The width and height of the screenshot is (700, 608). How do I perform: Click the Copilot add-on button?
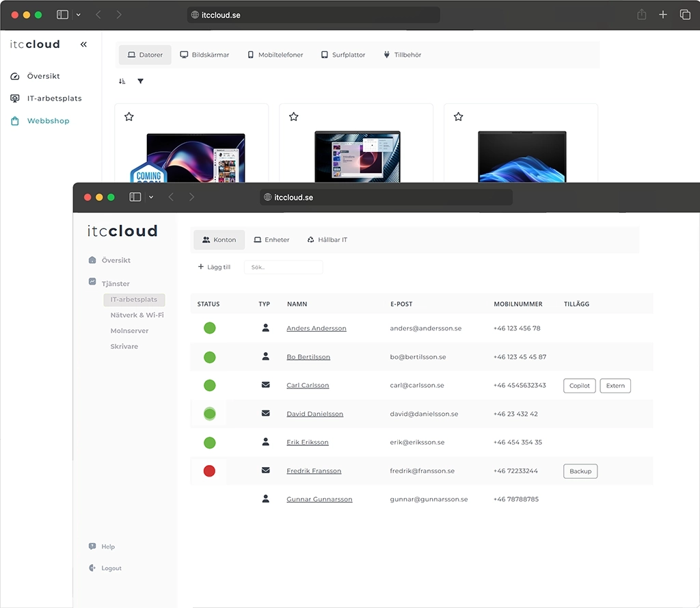point(579,386)
